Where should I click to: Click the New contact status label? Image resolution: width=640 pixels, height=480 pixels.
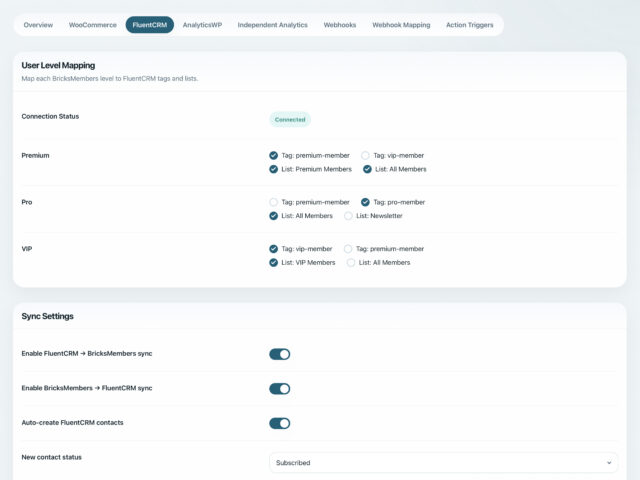click(x=51, y=457)
